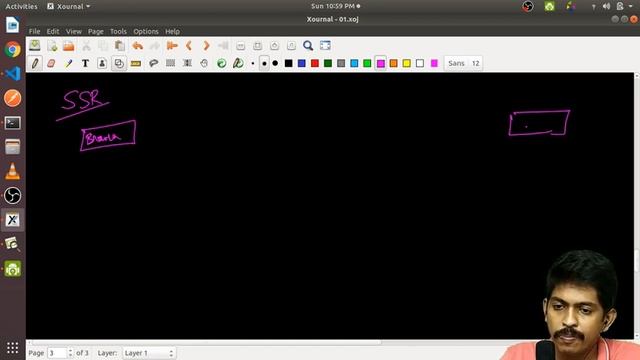640x360 pixels.
Task: Click the Copy icon
Action: 103,46
